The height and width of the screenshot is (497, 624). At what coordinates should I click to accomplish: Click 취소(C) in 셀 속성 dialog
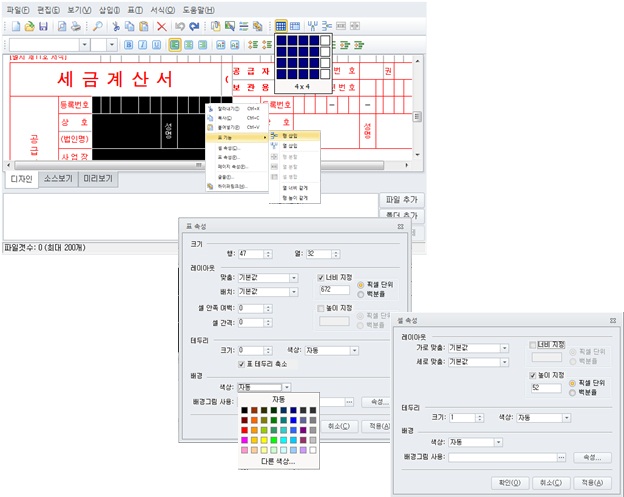(x=551, y=483)
